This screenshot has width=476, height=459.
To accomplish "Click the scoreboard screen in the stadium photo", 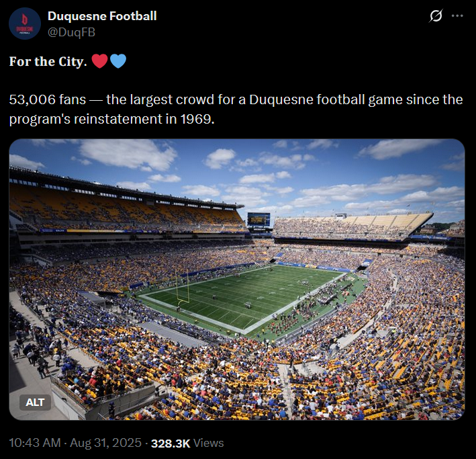I will tap(258, 219).
